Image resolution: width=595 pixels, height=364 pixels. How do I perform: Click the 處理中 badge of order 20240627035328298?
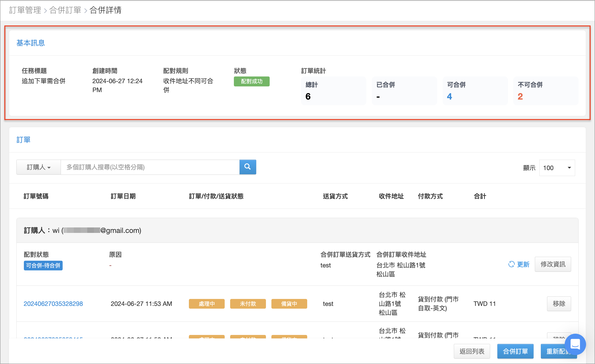[x=207, y=304]
